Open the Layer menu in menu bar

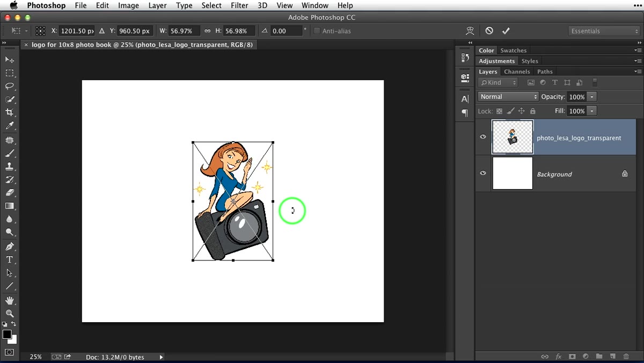(157, 5)
